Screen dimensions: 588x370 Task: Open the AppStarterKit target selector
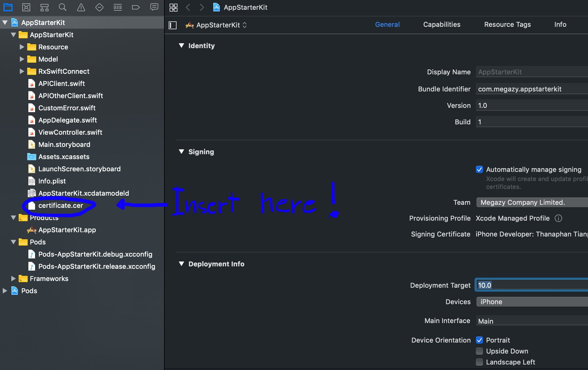(217, 25)
